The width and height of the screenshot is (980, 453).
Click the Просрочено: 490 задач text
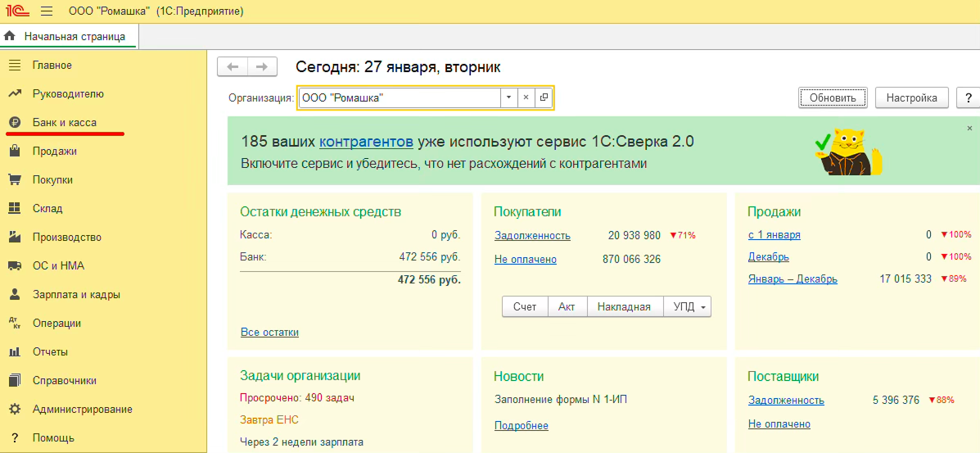point(297,397)
